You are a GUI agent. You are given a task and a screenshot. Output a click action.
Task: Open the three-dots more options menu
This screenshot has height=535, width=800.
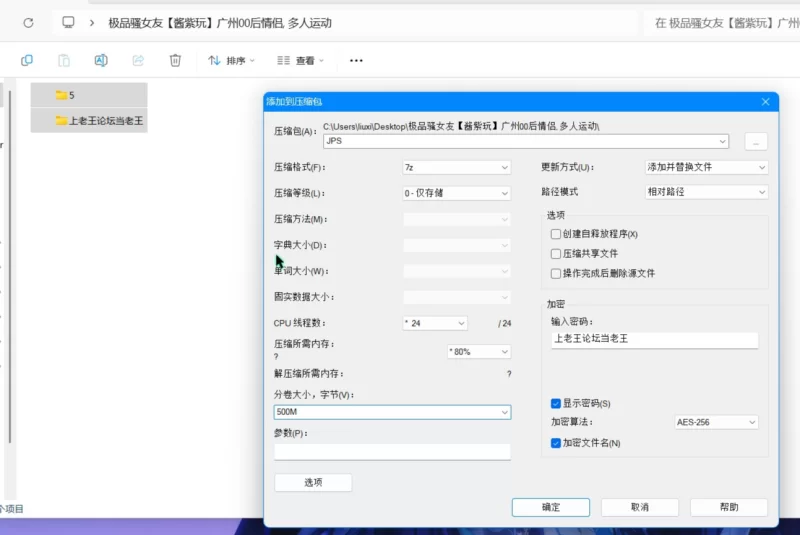[x=356, y=61]
